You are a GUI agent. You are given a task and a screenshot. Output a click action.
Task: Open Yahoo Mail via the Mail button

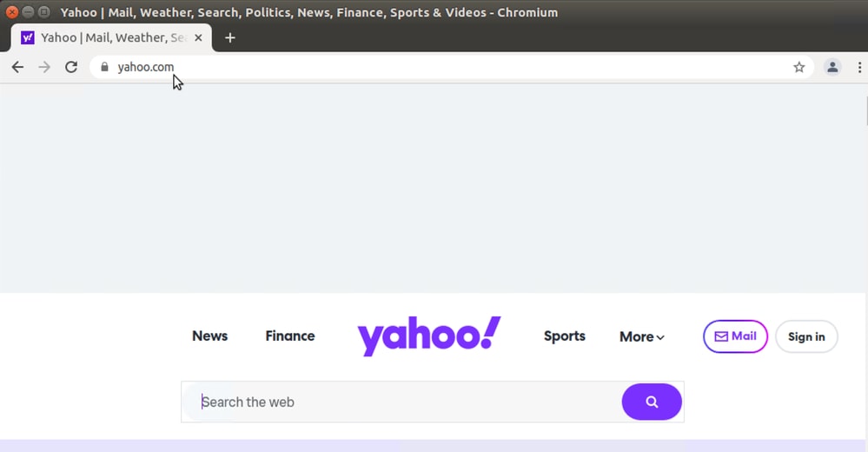click(x=735, y=336)
